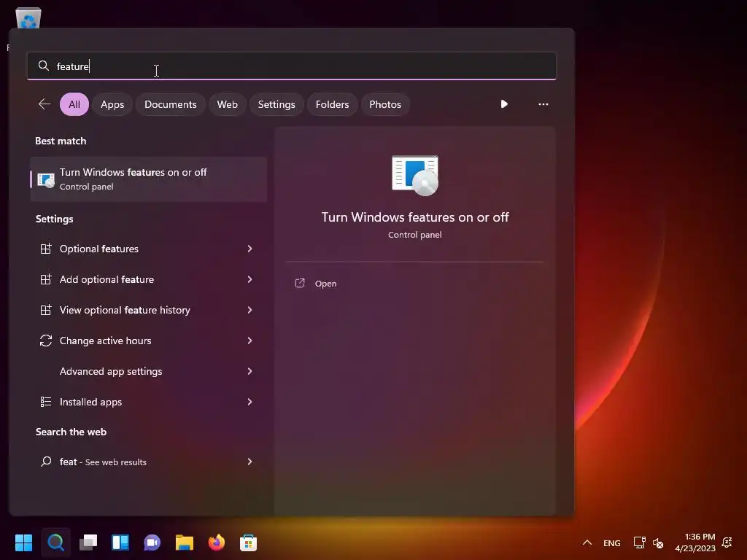Viewport: 747px width, 560px height.
Task: Open the Windows Start button
Action: coord(23,542)
